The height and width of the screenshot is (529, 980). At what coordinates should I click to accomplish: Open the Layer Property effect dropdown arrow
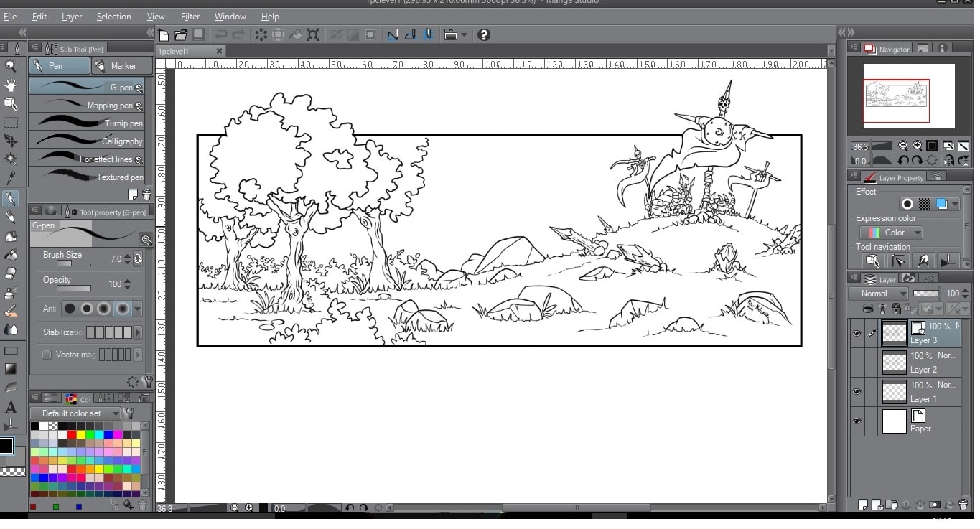click(956, 205)
